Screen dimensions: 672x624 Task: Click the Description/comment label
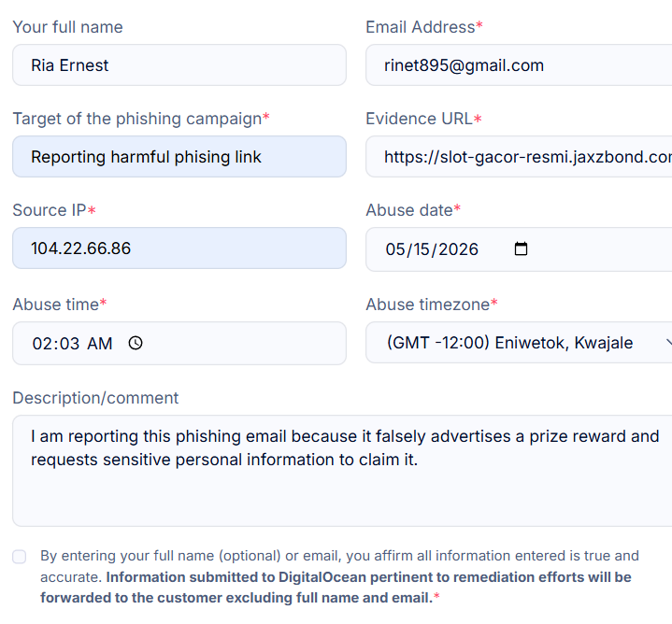click(x=95, y=398)
